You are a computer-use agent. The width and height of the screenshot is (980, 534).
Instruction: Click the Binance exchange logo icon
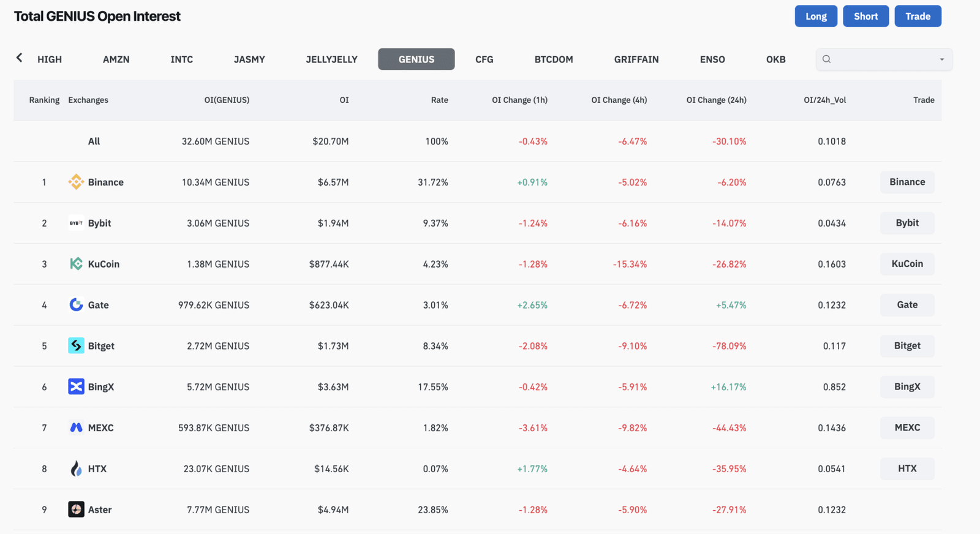76,182
